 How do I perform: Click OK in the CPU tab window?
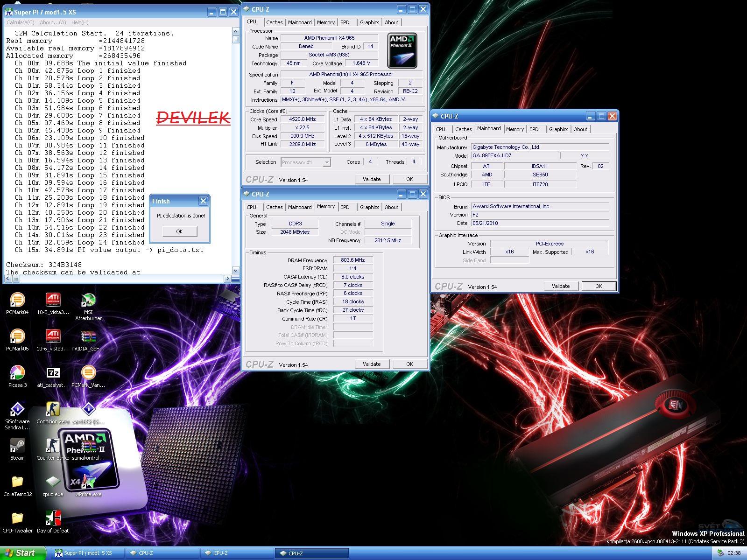(409, 179)
